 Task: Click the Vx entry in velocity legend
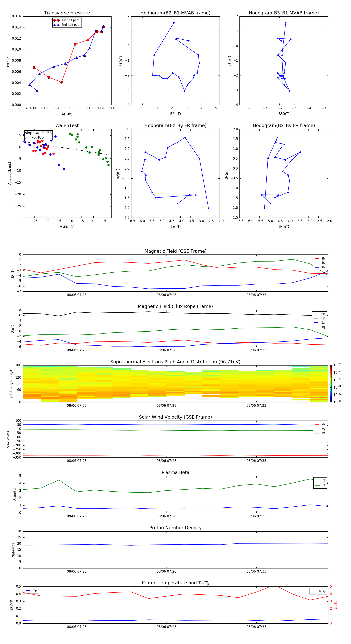[320, 424]
